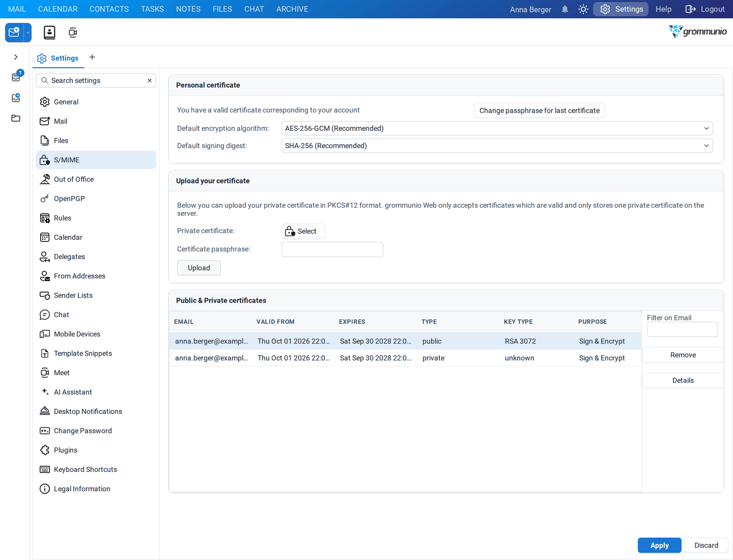Select Desktop Notifications category

click(x=96, y=411)
